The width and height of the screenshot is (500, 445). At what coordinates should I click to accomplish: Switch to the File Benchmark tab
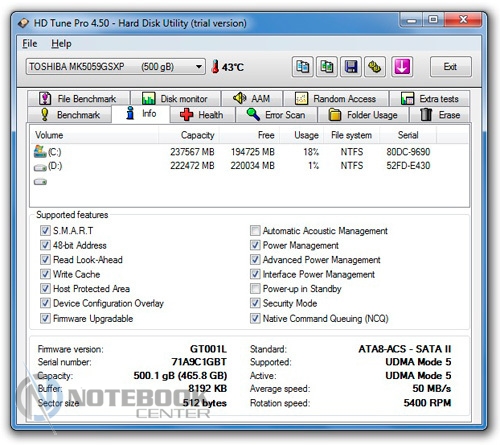tap(78, 99)
